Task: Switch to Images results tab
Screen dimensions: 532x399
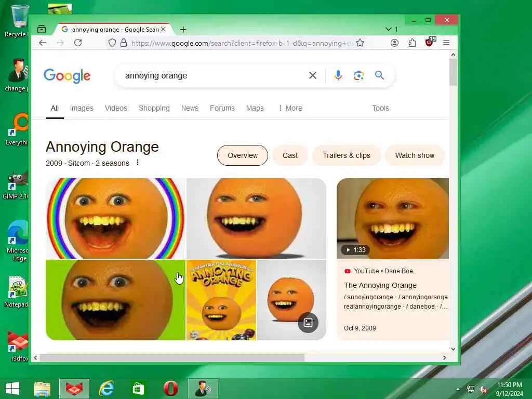Action: click(x=82, y=108)
